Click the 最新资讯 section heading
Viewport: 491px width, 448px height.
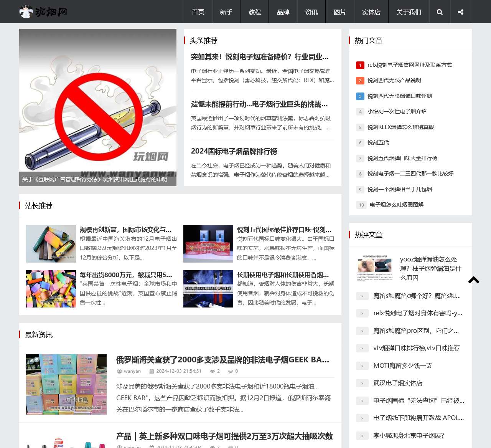39,335
